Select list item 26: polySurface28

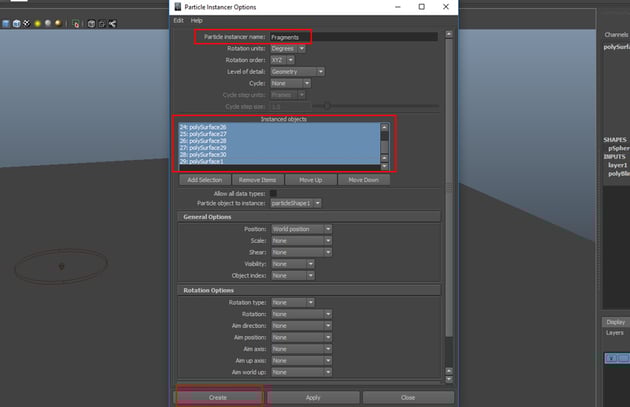pos(279,141)
